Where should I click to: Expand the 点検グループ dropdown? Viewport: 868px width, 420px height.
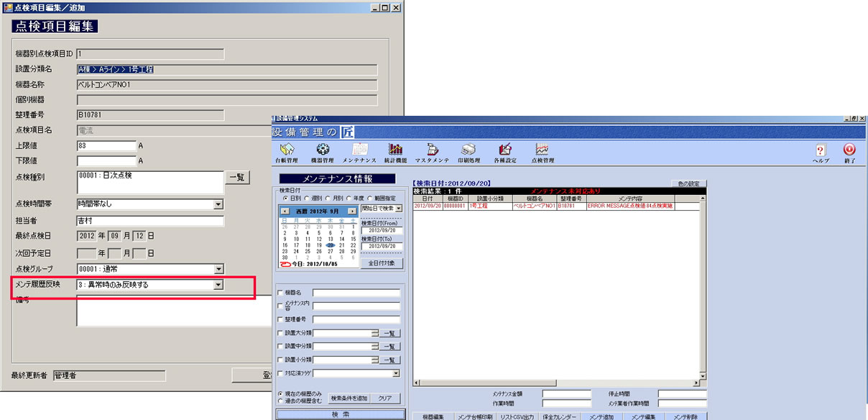(218, 270)
